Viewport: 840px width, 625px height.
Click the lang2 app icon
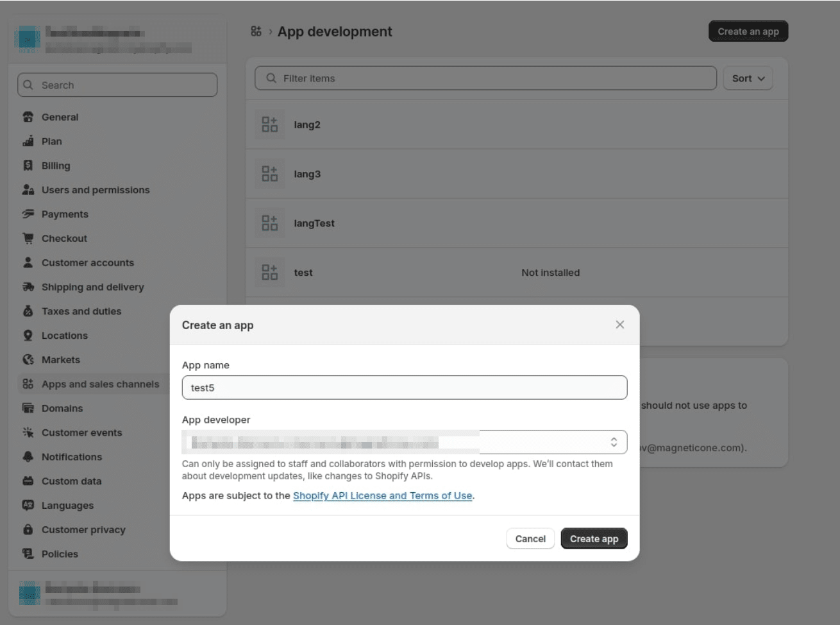[270, 124]
